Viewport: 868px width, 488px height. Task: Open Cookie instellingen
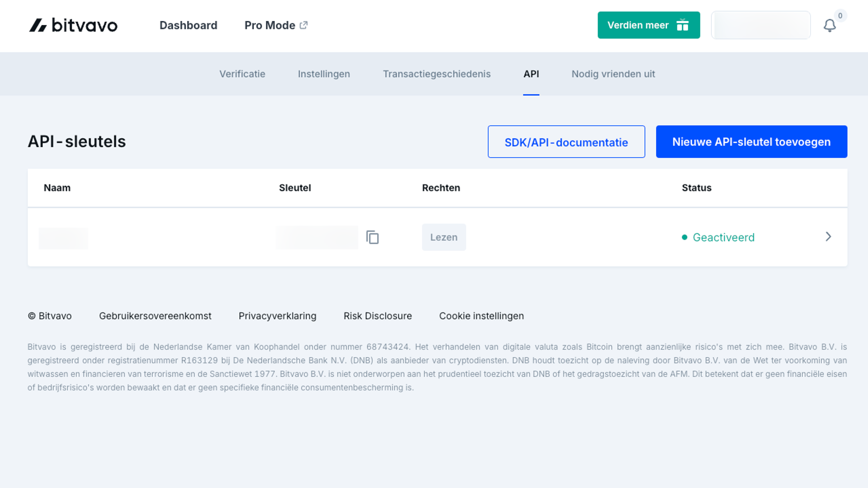coord(481,316)
